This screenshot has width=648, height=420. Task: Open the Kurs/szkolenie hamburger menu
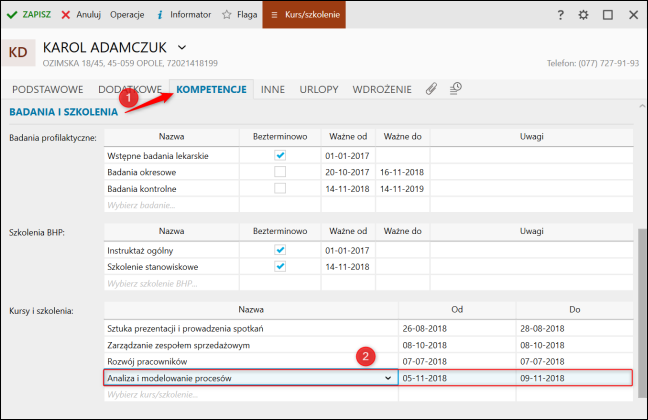304,15
